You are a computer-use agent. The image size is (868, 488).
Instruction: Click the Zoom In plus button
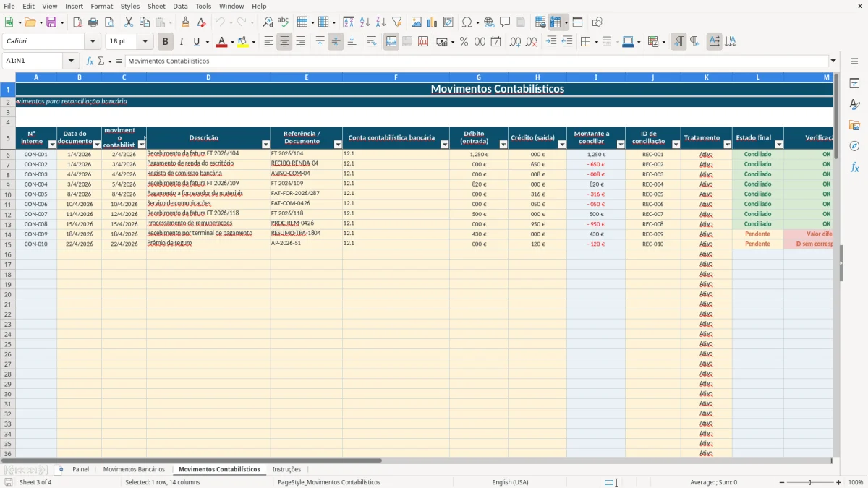click(839, 482)
